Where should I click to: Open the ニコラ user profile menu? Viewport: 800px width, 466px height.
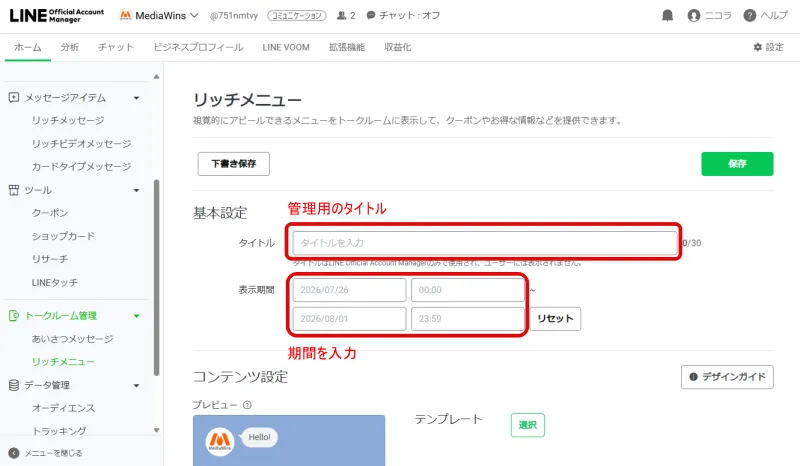(x=709, y=15)
